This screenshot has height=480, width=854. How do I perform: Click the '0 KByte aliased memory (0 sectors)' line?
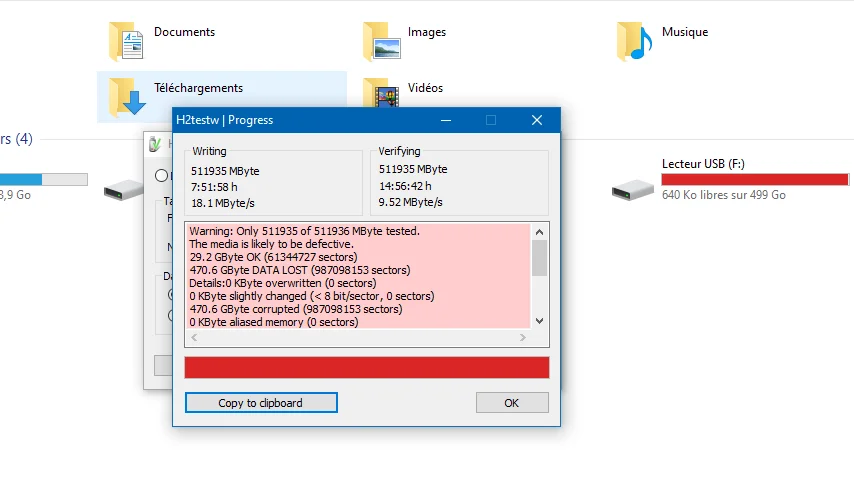273,322
